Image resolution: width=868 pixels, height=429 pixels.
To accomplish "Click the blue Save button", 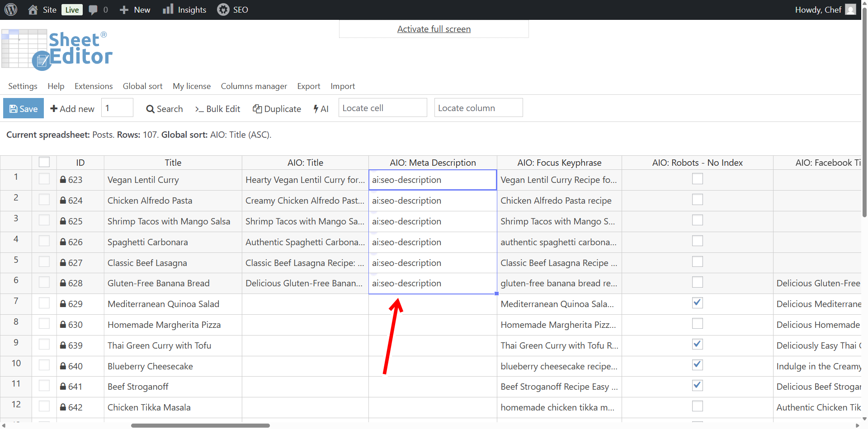I will (24, 108).
